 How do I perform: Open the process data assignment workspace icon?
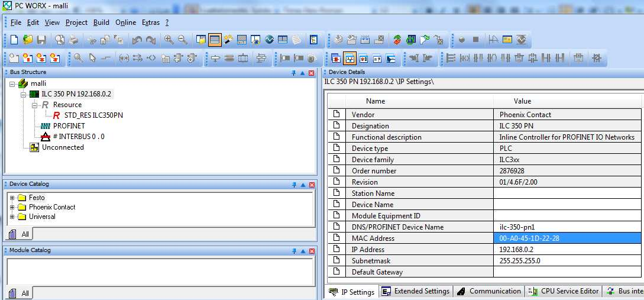coord(364,59)
